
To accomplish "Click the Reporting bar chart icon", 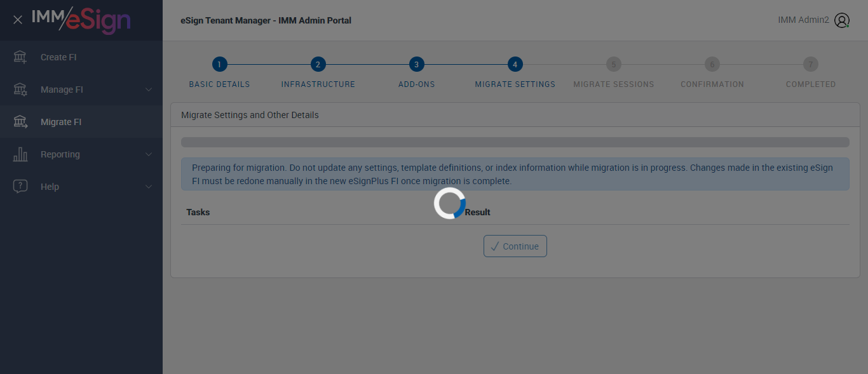I will tap(20, 154).
